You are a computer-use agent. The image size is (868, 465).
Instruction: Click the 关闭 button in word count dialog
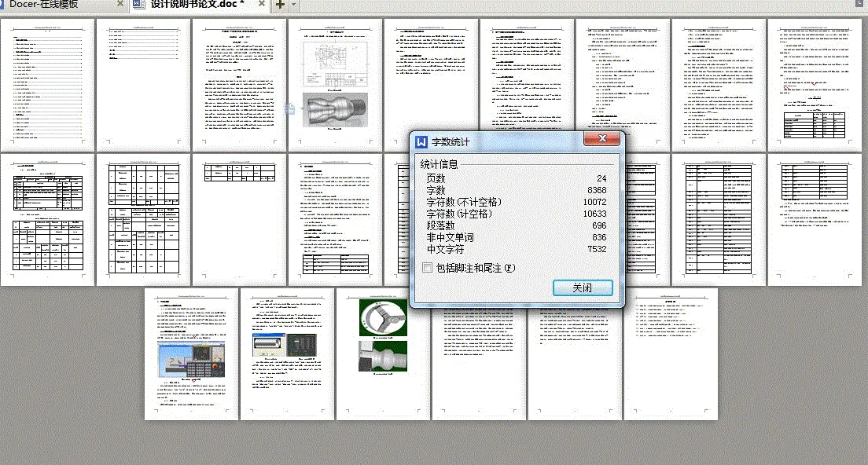pyautogui.click(x=583, y=287)
